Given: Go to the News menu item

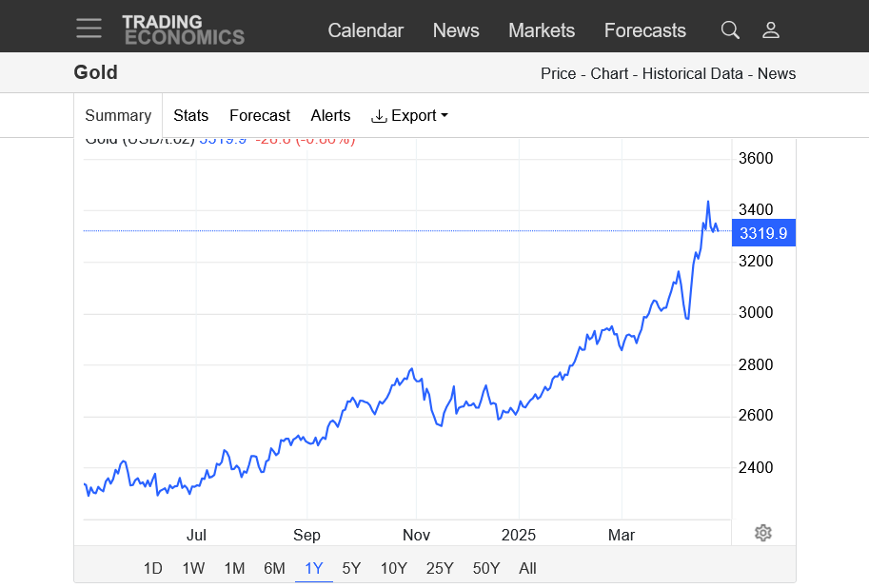Looking at the screenshot, I should (456, 30).
